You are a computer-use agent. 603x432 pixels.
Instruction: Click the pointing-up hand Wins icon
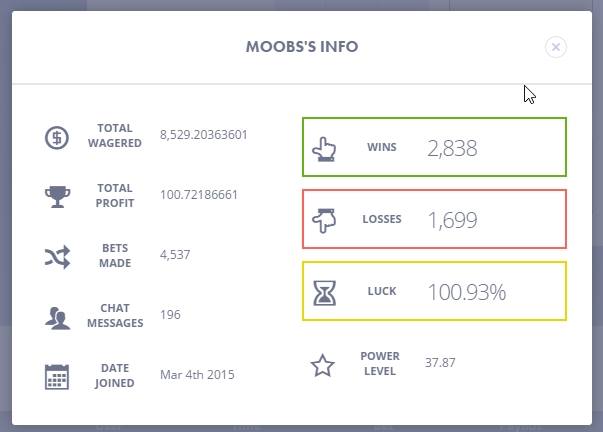click(x=324, y=148)
